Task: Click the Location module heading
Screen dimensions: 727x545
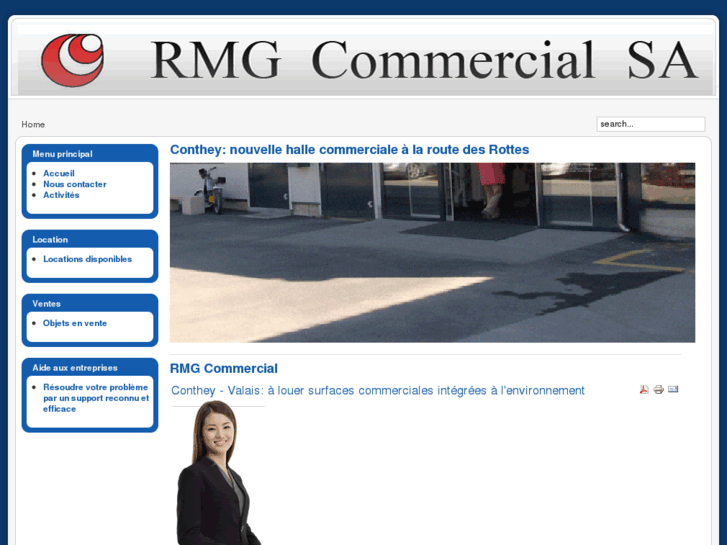Action: (50, 240)
